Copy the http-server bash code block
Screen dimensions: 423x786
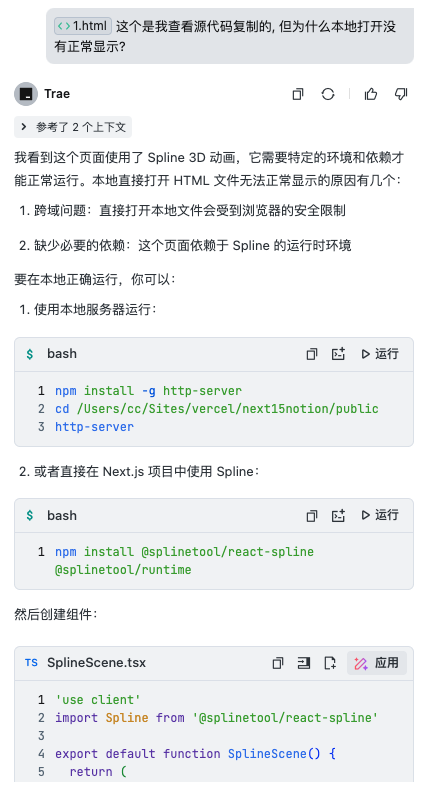[x=312, y=354]
